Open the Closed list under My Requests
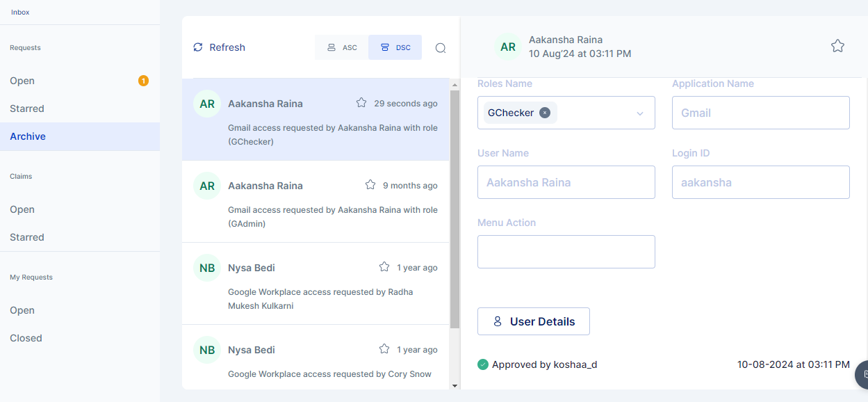Image resolution: width=868 pixels, height=402 pixels. point(26,338)
